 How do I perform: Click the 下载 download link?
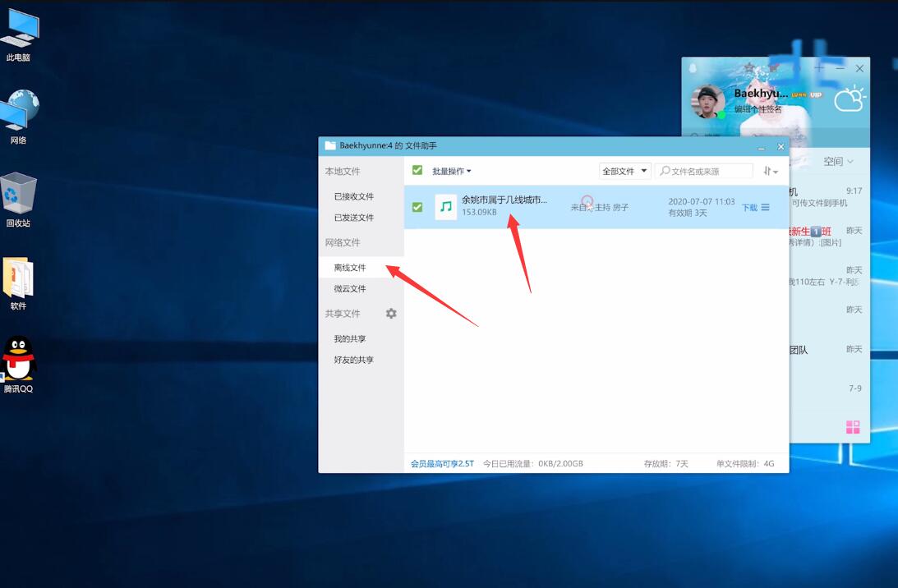pos(749,208)
